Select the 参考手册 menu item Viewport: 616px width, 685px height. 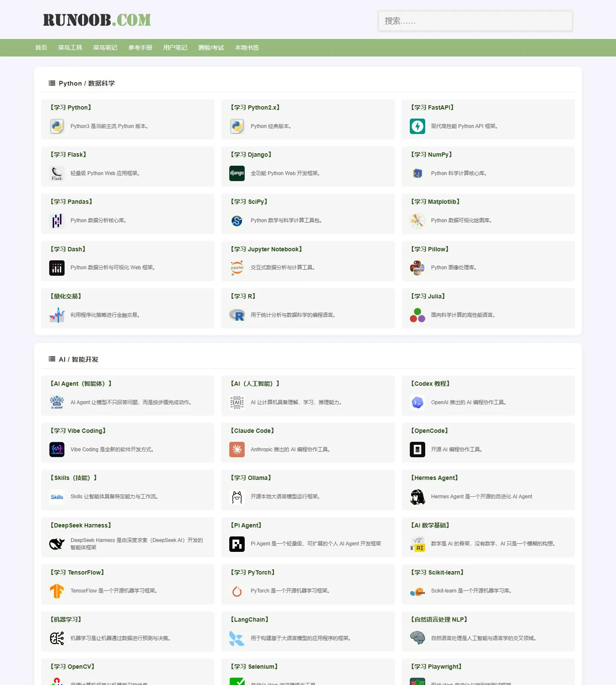coord(140,48)
